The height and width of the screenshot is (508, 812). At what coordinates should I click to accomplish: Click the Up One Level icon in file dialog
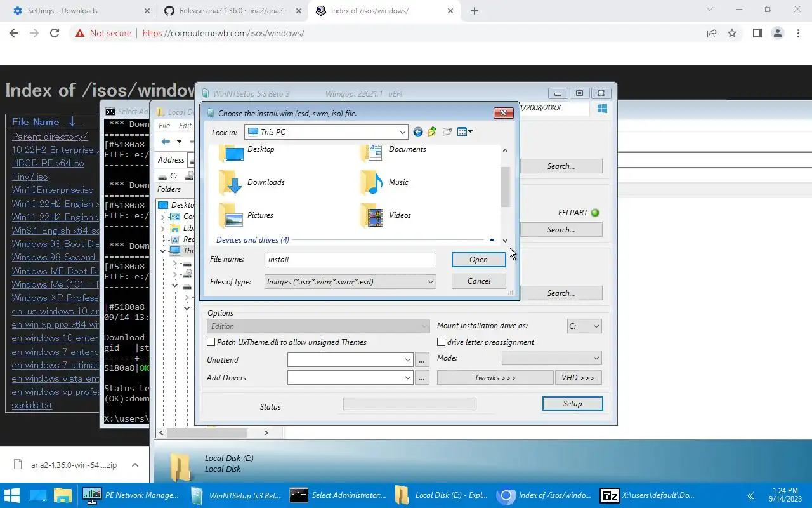point(432,131)
